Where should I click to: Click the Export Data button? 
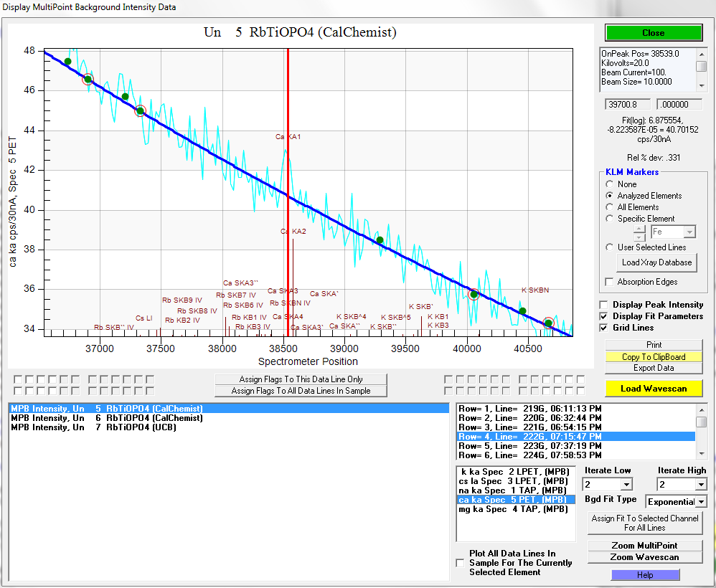click(x=653, y=368)
